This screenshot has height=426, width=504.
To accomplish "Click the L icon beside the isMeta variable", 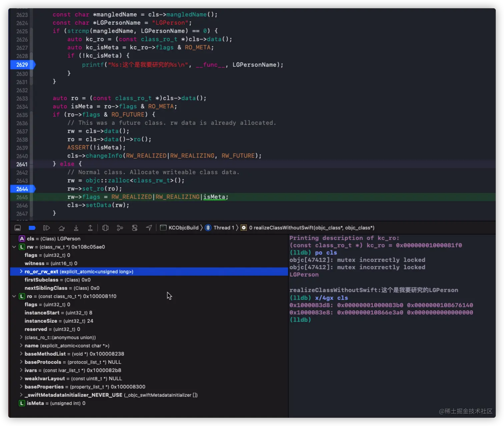I will (22, 403).
